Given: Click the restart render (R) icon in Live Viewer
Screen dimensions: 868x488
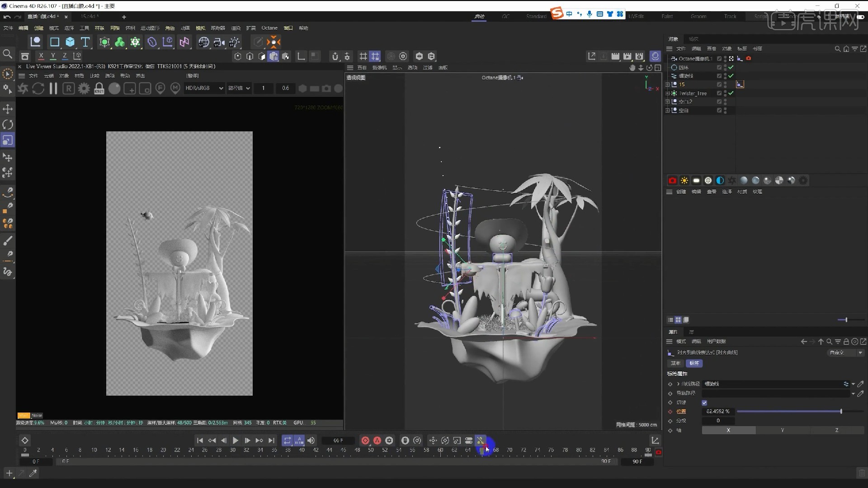Looking at the screenshot, I should click(68, 88).
